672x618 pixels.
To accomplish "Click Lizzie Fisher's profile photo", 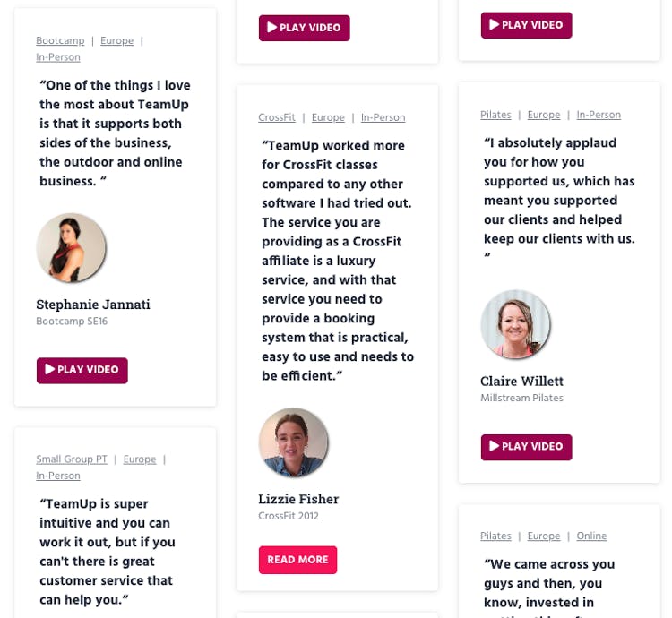I will (293, 443).
